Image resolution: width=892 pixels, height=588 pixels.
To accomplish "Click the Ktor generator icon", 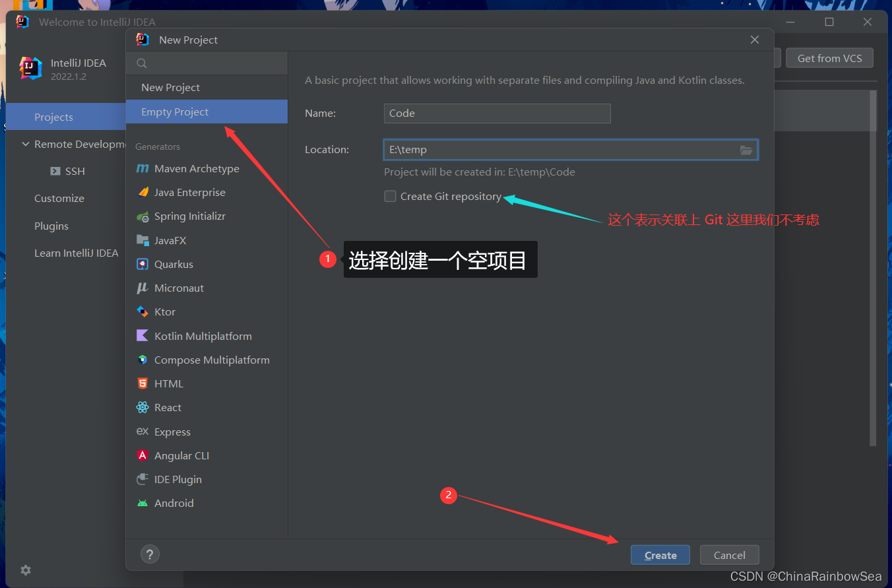I will point(143,311).
